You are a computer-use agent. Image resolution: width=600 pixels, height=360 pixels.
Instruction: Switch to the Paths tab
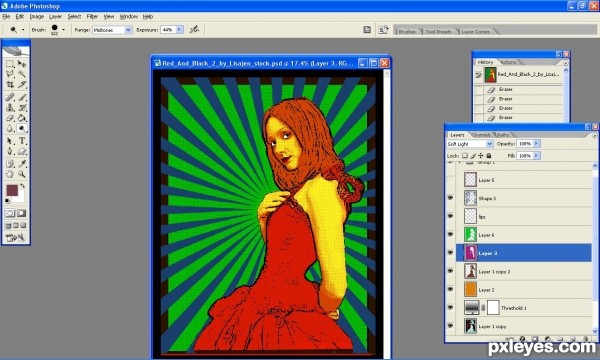click(503, 135)
